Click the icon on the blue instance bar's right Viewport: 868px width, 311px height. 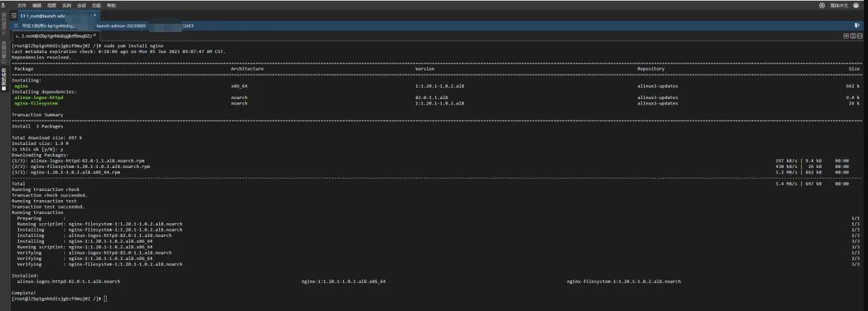point(857,25)
